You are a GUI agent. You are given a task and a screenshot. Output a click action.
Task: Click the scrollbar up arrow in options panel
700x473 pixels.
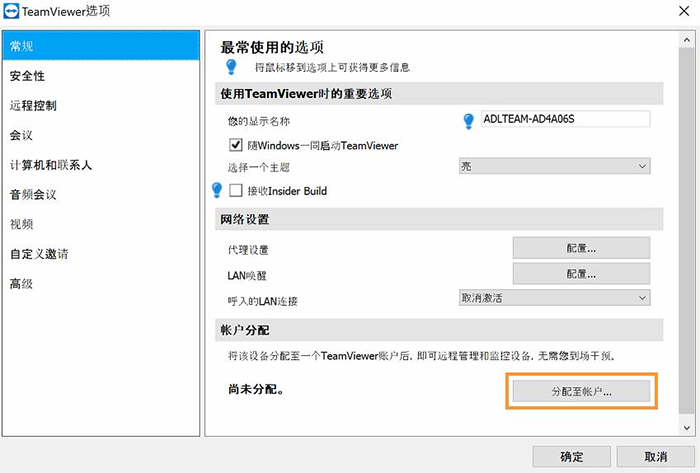687,40
